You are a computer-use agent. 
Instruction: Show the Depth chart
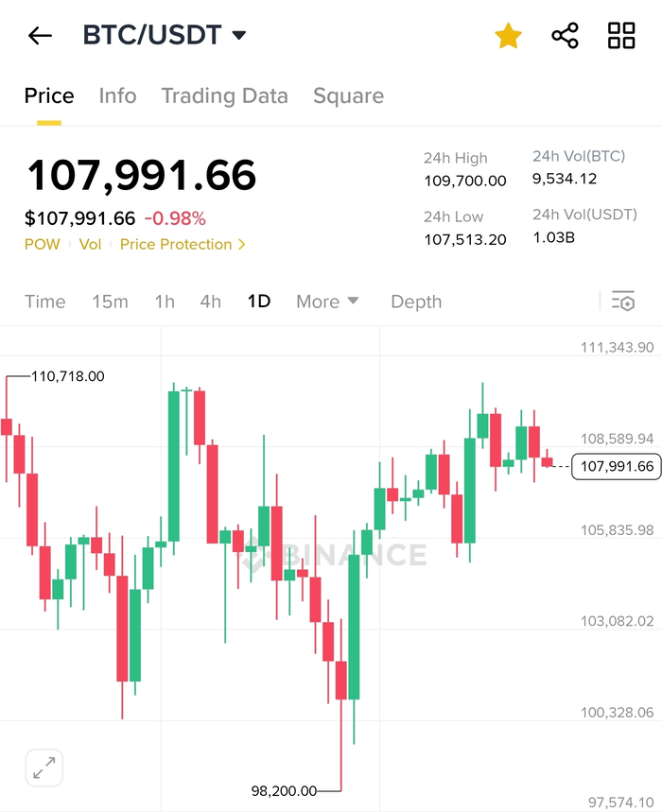coord(416,302)
